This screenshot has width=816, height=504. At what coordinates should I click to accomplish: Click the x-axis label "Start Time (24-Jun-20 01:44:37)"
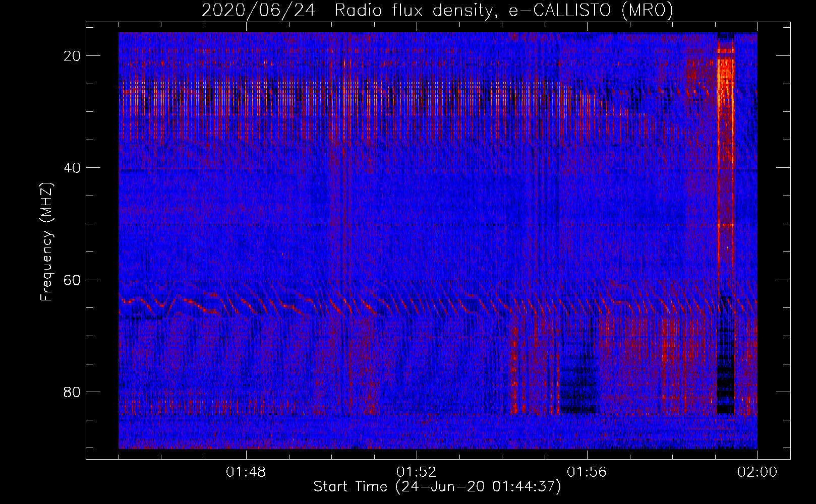(x=437, y=487)
